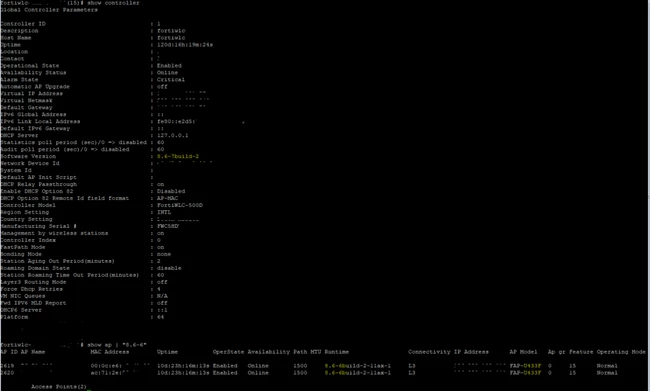
Task: Select the 'Software Version' label
Action: 28,156
